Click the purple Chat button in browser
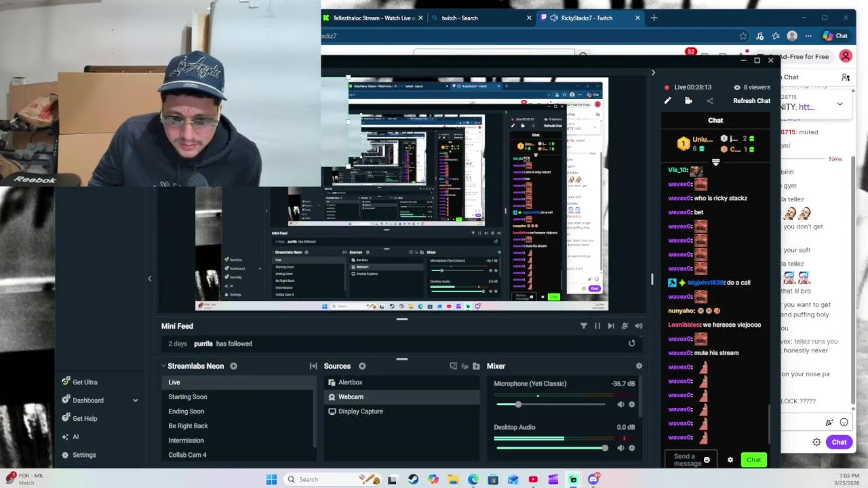 [840, 442]
